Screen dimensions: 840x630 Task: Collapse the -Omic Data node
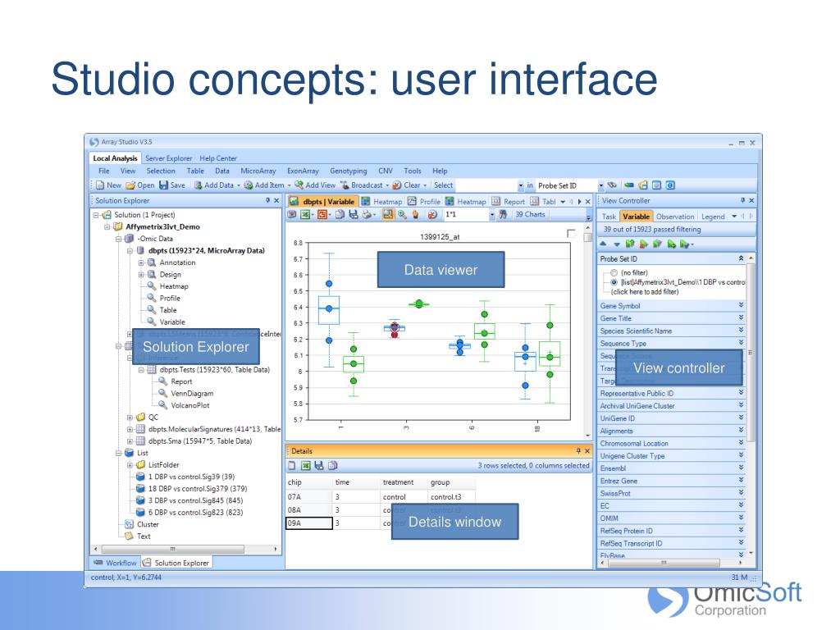coord(118,239)
